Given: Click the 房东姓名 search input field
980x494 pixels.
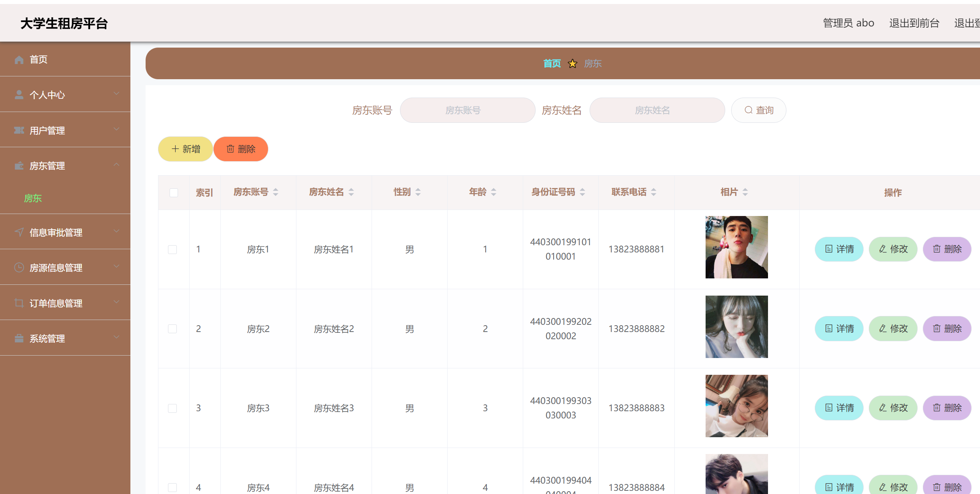Looking at the screenshot, I should (657, 110).
